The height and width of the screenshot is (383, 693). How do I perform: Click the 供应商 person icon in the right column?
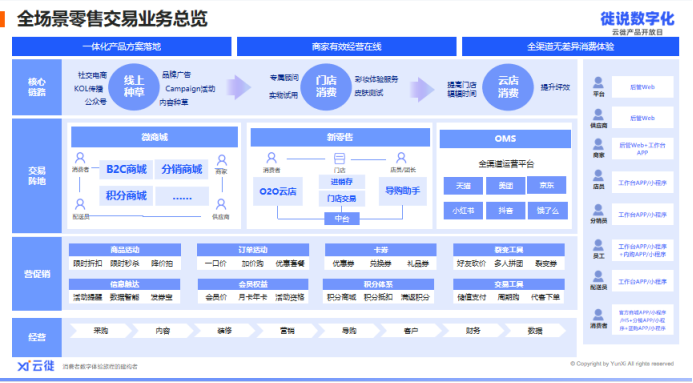(x=598, y=115)
